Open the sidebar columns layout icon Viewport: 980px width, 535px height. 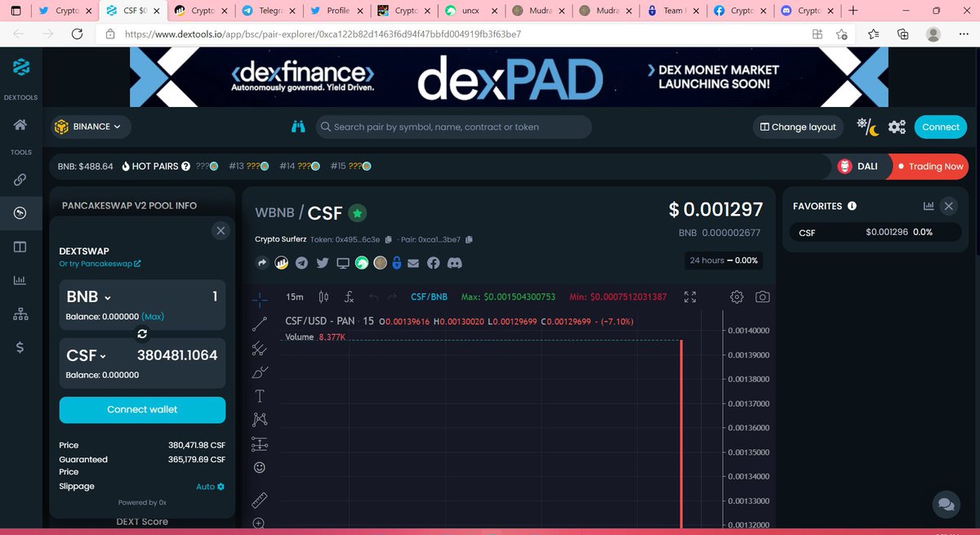pos(20,247)
